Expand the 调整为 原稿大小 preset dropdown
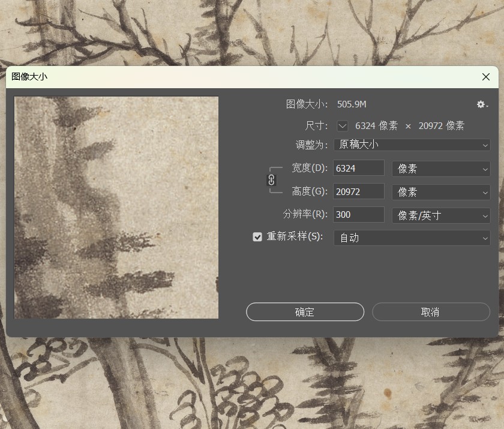Image resolution: width=504 pixels, height=429 pixels. [x=412, y=145]
